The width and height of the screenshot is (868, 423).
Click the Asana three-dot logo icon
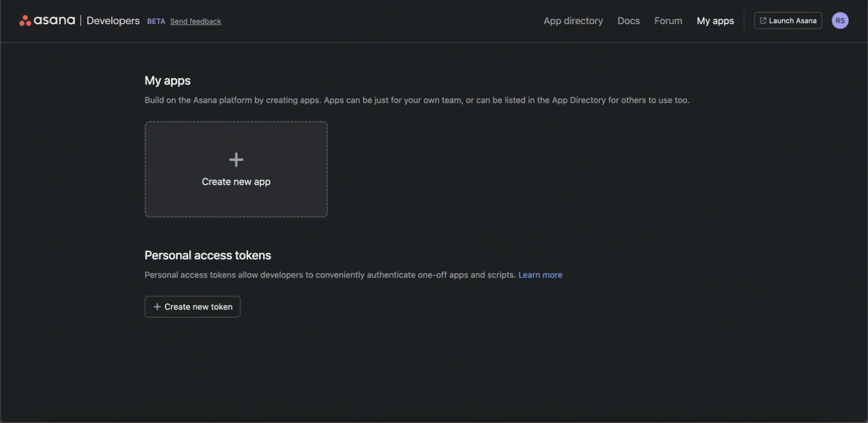(25, 20)
